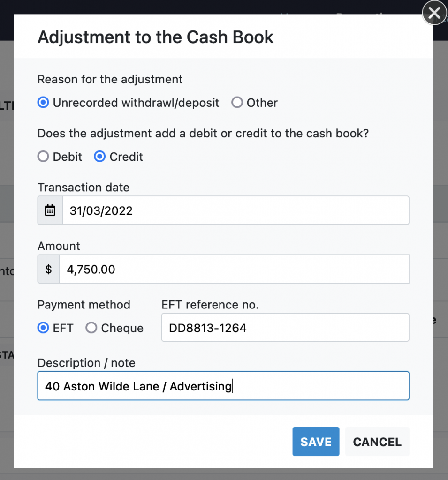Close the Adjustment to the Cash Book dialog
Image resolution: width=448 pixels, height=480 pixels.
(x=434, y=14)
